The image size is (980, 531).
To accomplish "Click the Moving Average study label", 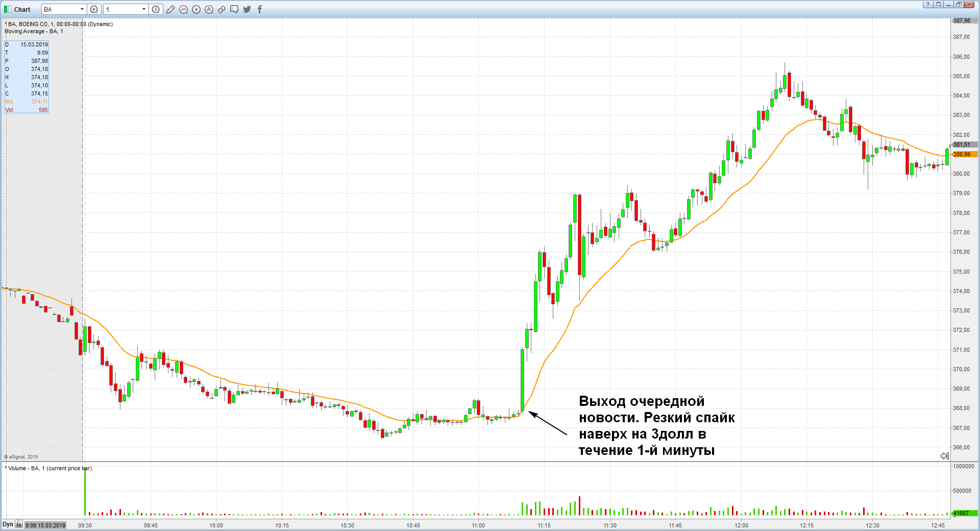I will coord(34,31).
